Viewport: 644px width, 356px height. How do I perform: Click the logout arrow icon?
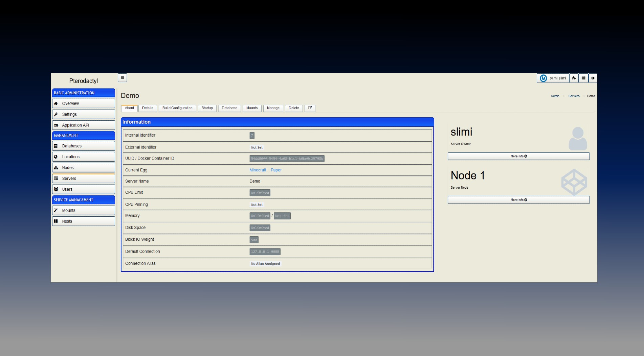click(593, 78)
